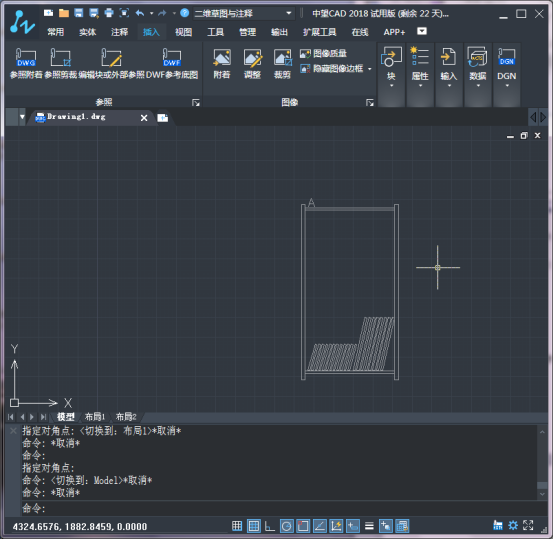This screenshot has width=554, height=540.
Task: Click the 参照附着 DWG attach icon
Action: (26, 58)
